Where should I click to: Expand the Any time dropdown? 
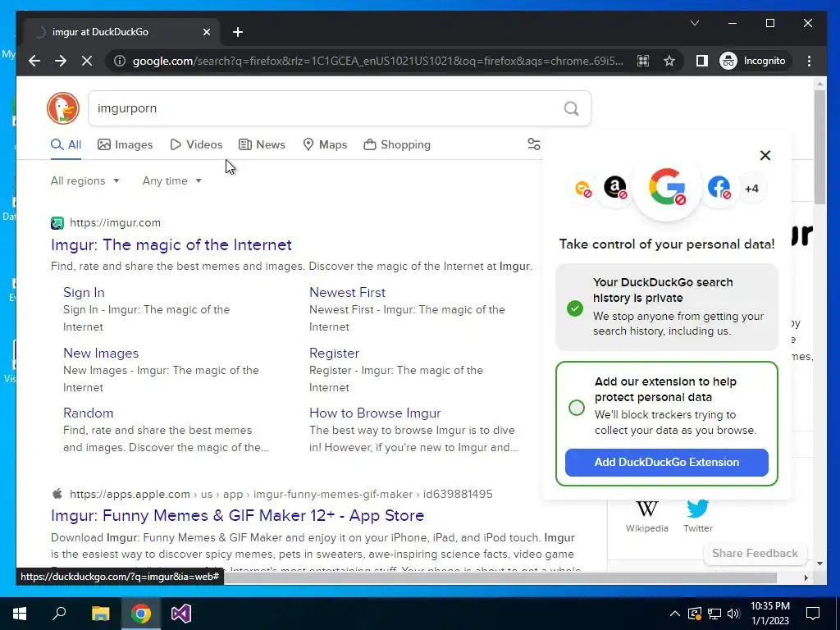pos(171,181)
